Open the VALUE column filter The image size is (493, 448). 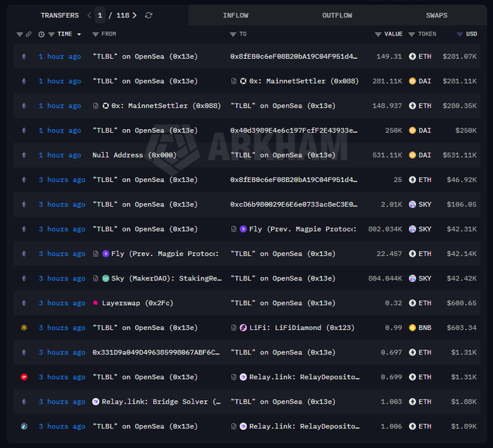[x=378, y=34]
